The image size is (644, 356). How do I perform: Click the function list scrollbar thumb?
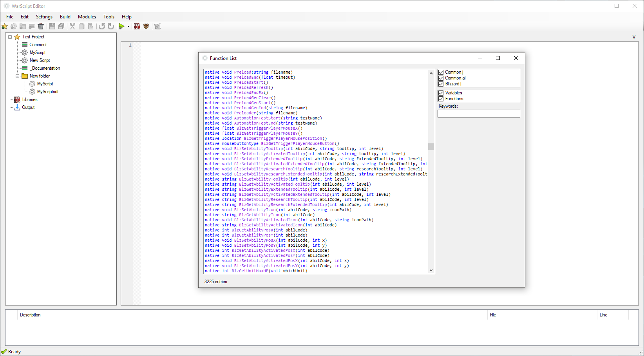click(431, 146)
